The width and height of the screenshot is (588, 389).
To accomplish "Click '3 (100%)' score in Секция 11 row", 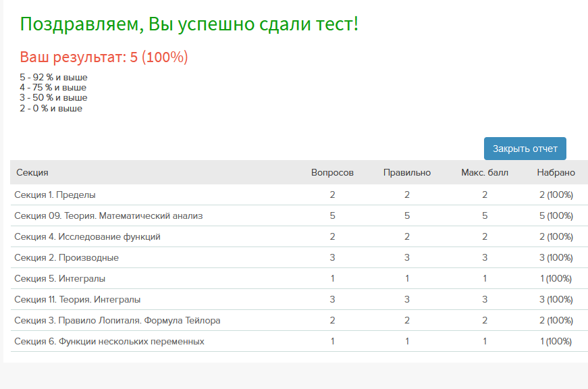I will (x=556, y=299).
